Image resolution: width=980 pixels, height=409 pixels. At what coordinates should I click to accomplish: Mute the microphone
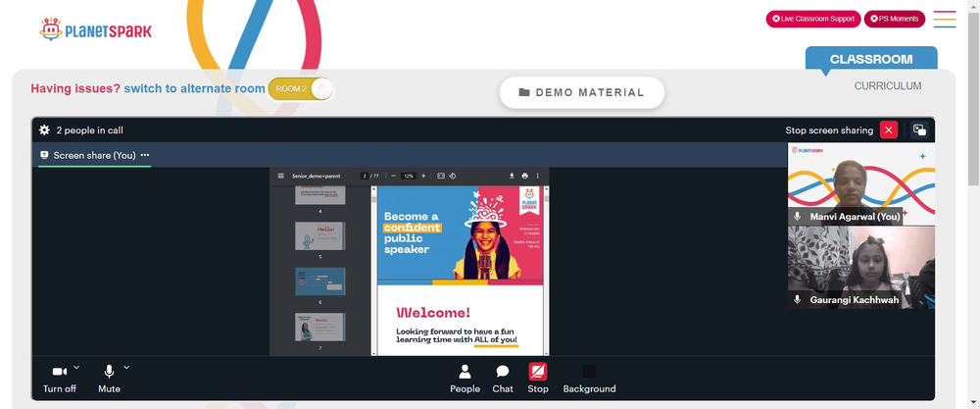tap(109, 379)
